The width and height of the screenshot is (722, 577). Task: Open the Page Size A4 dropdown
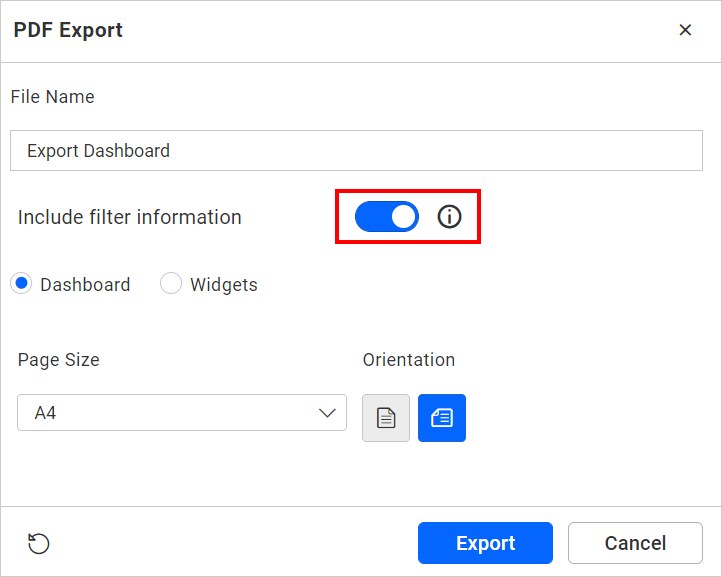[182, 413]
